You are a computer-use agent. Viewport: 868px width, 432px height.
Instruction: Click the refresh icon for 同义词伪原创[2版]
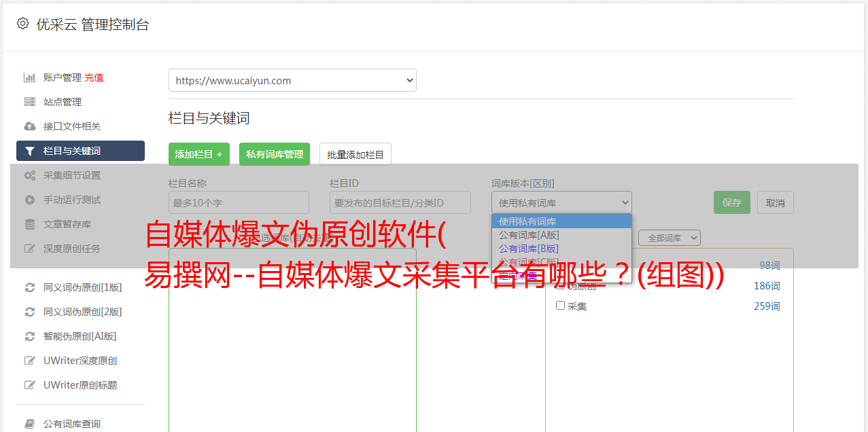[30, 312]
